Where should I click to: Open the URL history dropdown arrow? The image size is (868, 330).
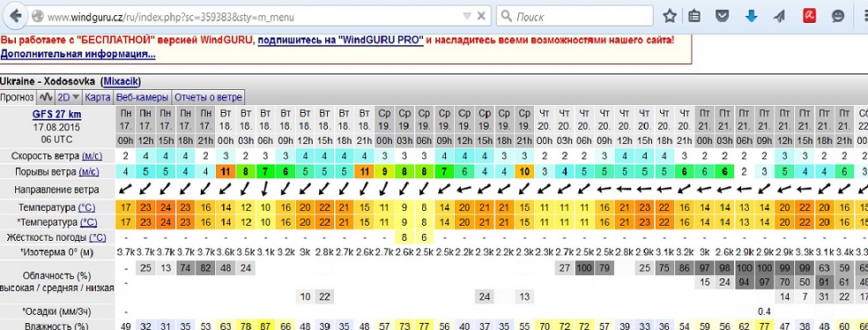point(467,16)
